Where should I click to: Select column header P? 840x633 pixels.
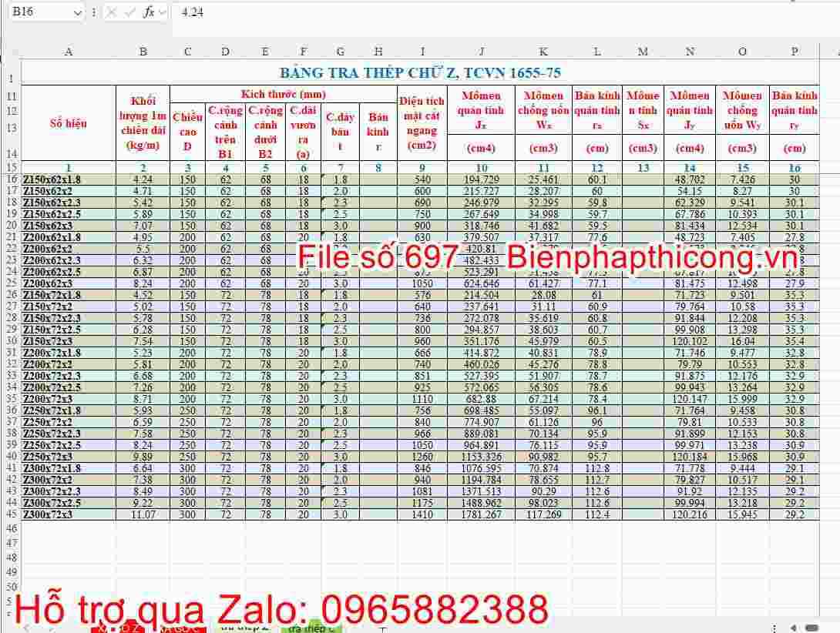click(794, 51)
